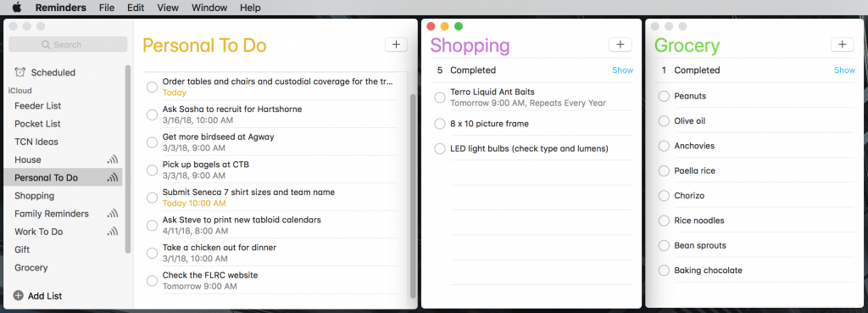Click the 'Personal To Do' list title
This screenshot has height=313, width=868.
[x=204, y=46]
